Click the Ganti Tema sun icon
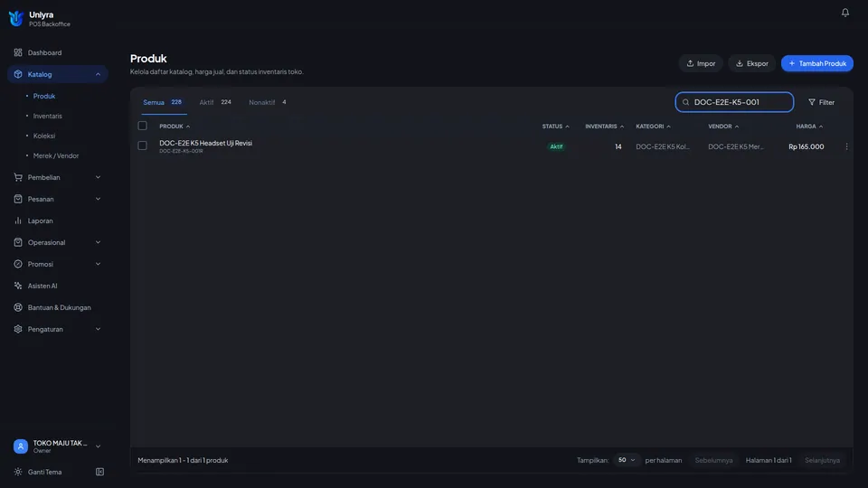This screenshot has height=488, width=868. (x=18, y=472)
